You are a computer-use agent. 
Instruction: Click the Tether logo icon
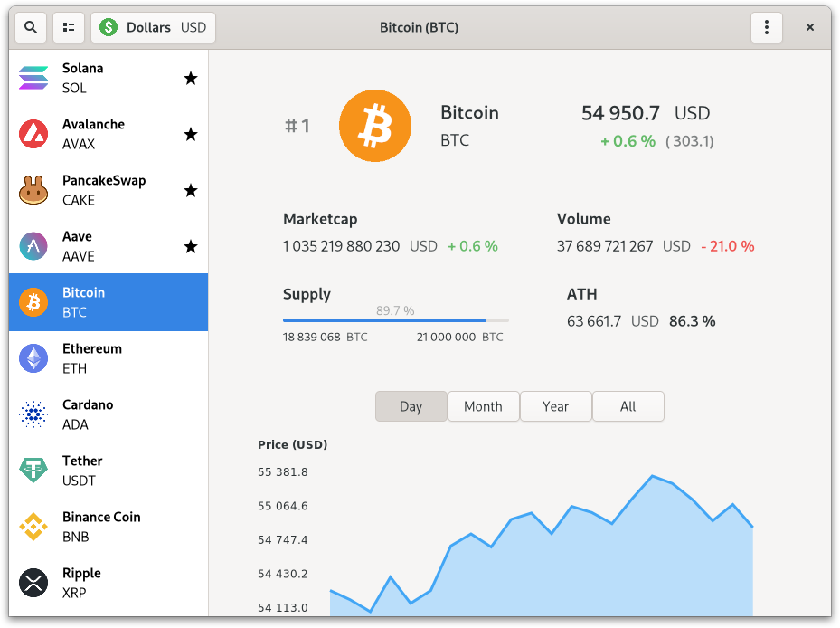[x=33, y=471]
